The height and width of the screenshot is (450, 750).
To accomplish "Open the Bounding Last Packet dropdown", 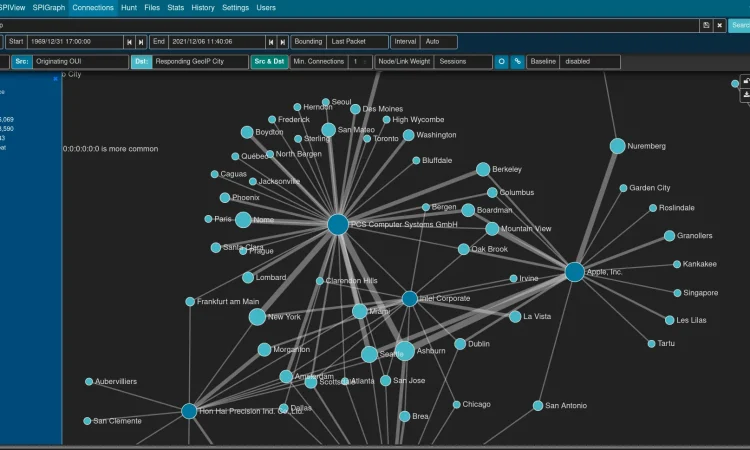I will point(358,42).
